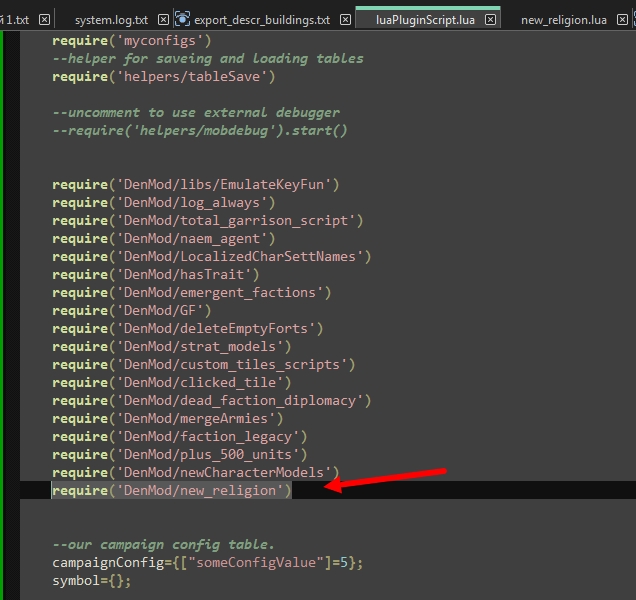Open the export_descr_buildings.txt tab
The image size is (636, 600).
[262, 20]
